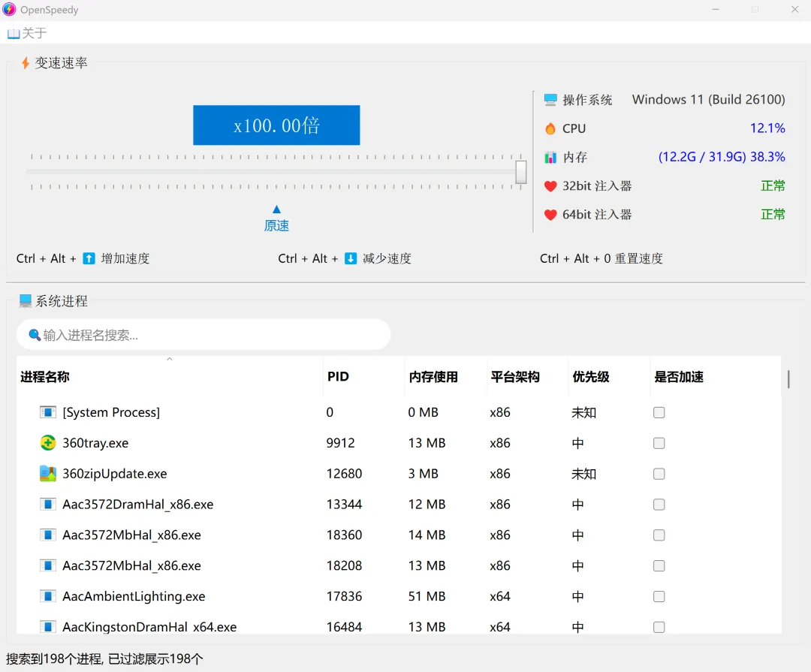Screen dimensions: 811x672
Task: Click the AacKingstonDramHal_x64.exe icon
Action: 47,627
